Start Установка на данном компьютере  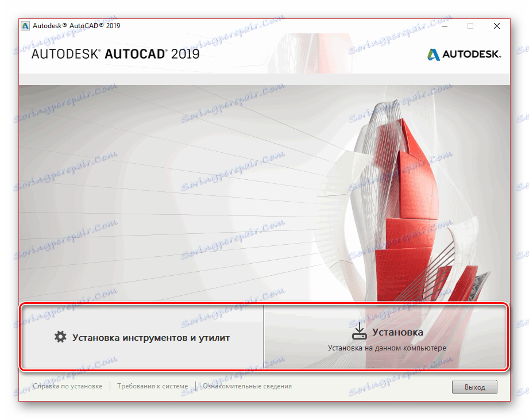point(385,337)
